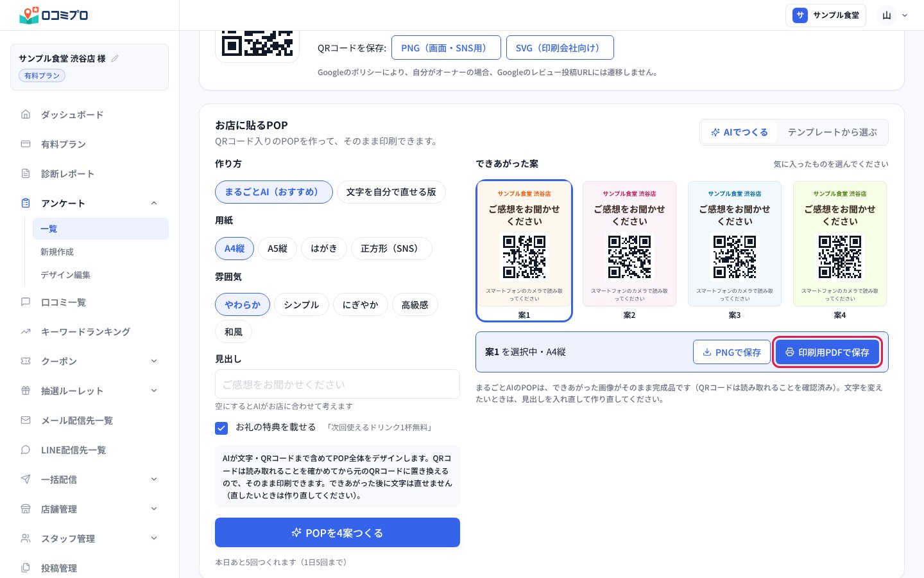The width and height of the screenshot is (924, 578).
Task: Switch to AIでつくる tab
Action: [739, 132]
